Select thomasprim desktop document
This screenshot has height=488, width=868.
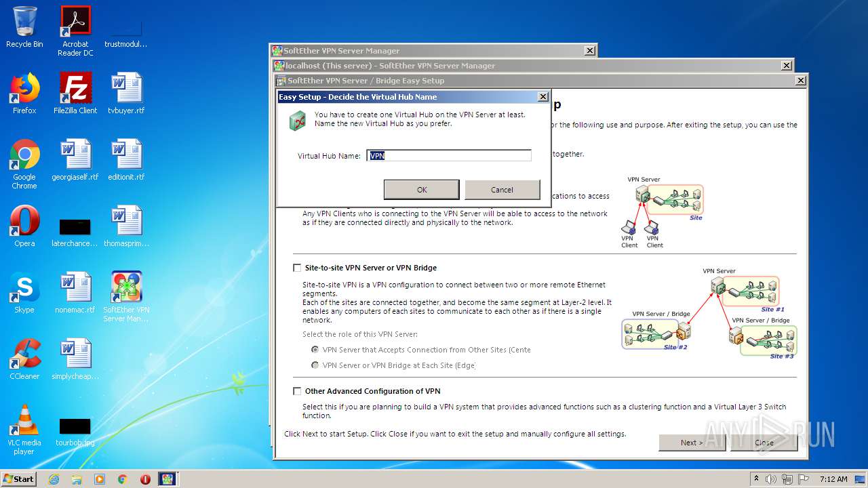tap(126, 226)
